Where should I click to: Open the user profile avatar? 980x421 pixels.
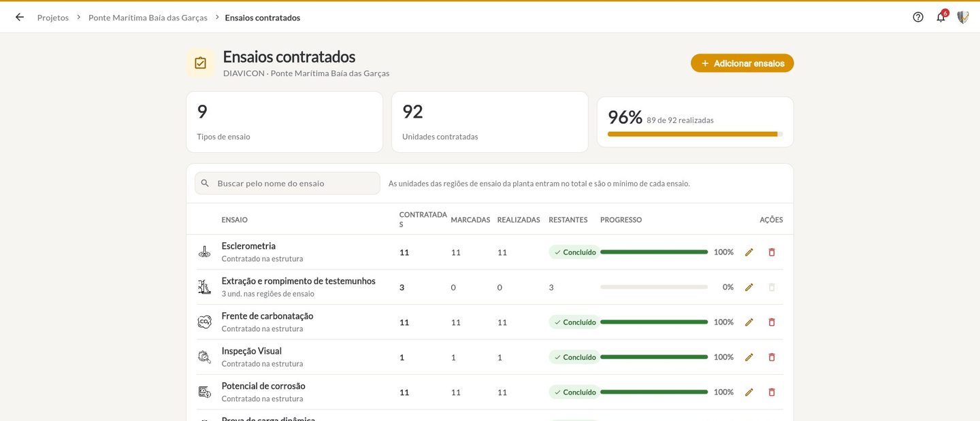point(963,17)
